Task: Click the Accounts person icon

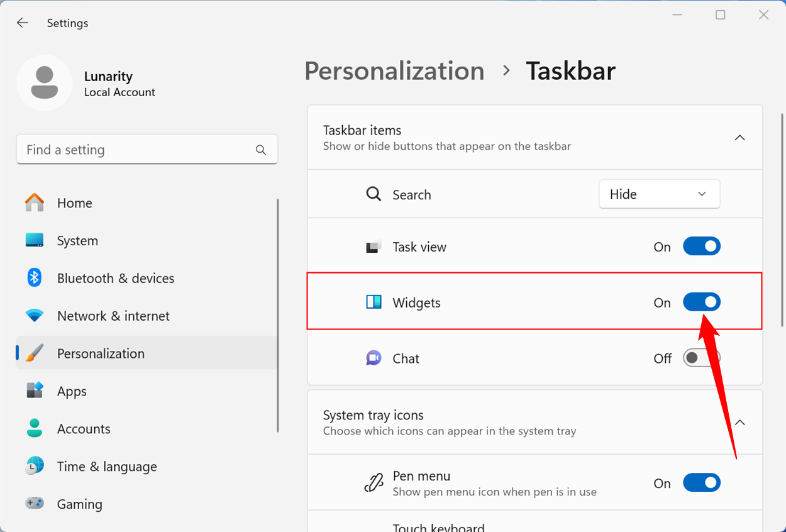Action: (35, 429)
